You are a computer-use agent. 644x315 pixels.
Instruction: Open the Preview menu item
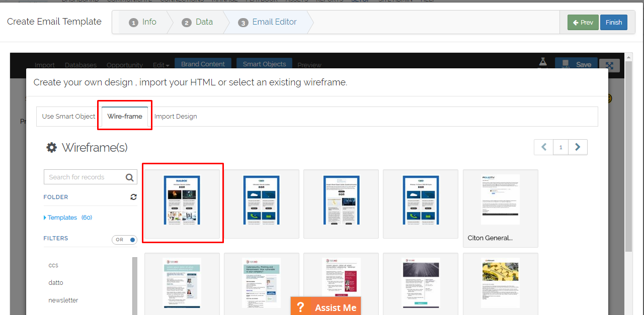(309, 65)
